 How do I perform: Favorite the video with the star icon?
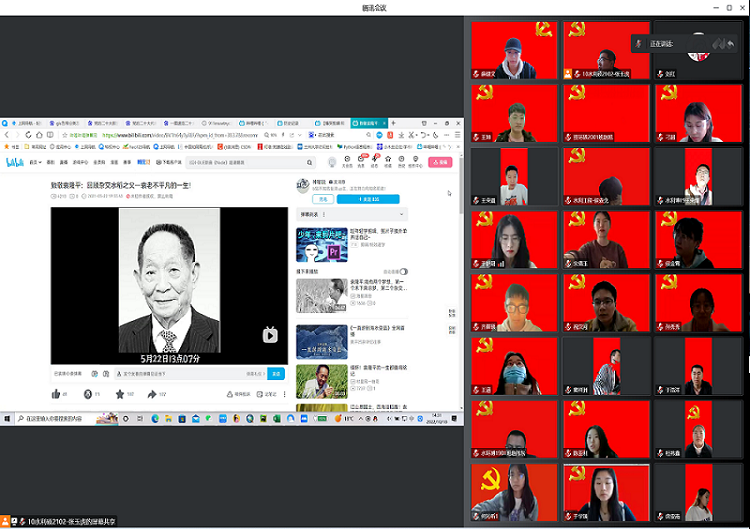pyautogui.click(x=118, y=394)
